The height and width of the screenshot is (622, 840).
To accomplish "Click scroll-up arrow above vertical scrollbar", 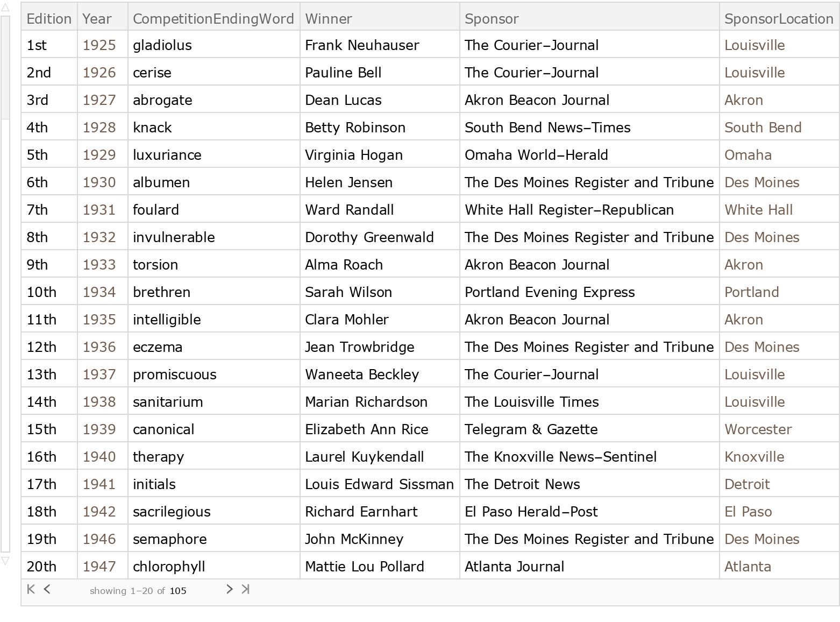I will tap(5, 9).
